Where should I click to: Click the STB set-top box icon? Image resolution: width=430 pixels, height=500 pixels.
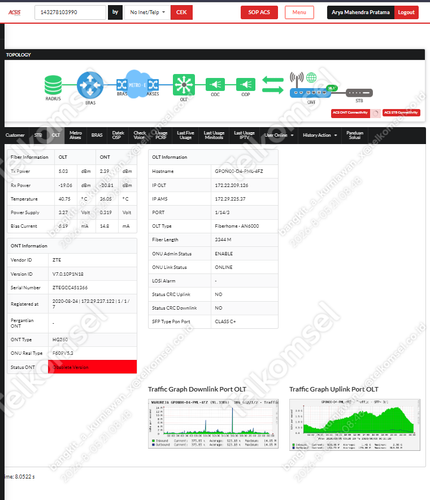pyautogui.click(x=359, y=93)
